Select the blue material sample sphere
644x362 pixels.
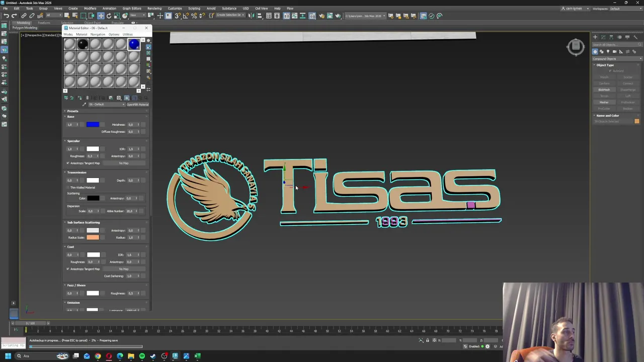click(x=134, y=45)
